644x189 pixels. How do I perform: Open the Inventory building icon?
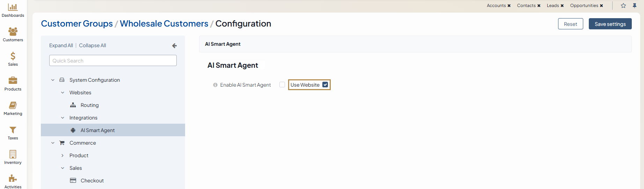tap(13, 154)
